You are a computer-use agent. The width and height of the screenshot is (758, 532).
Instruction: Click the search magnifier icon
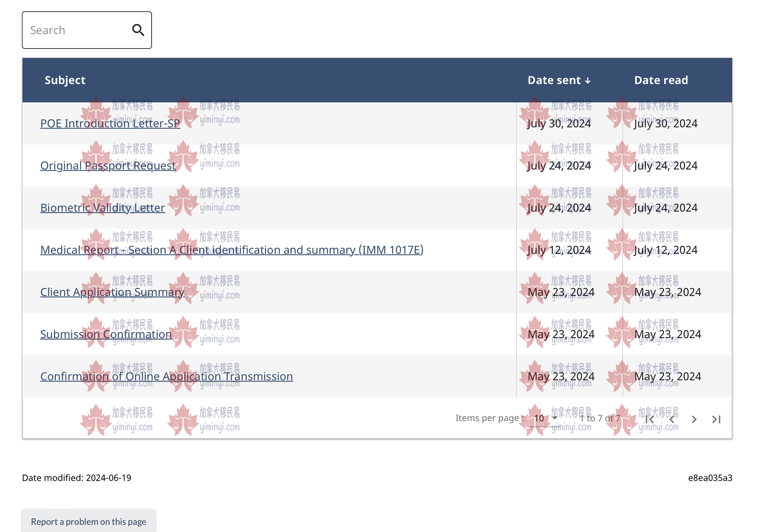[138, 30]
